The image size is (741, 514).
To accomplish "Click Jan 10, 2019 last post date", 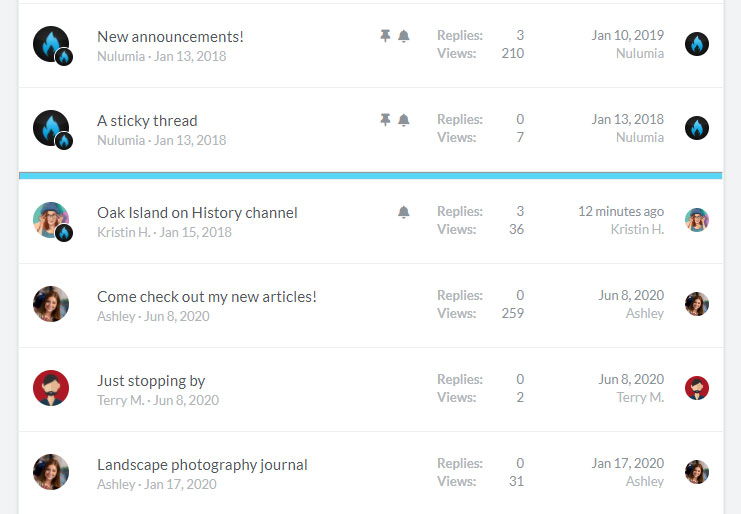I will tap(627, 36).
